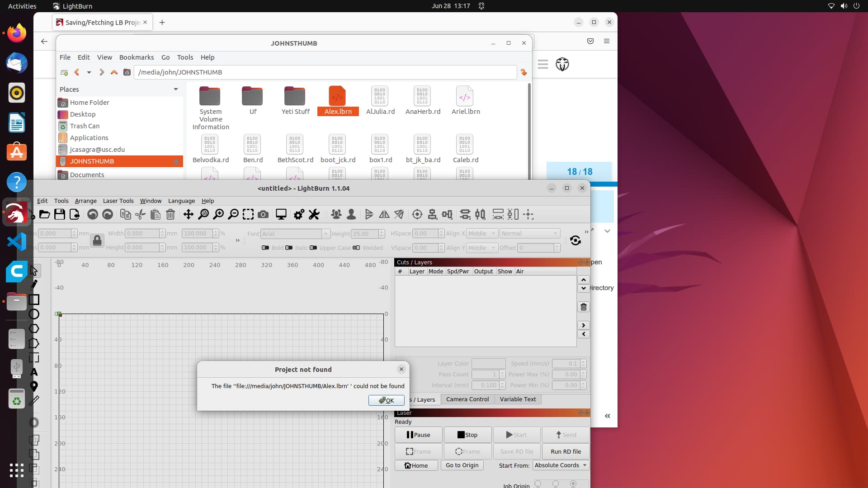Screen dimensions: 868x488
Task: Click the file manager path location field
Action: point(325,72)
